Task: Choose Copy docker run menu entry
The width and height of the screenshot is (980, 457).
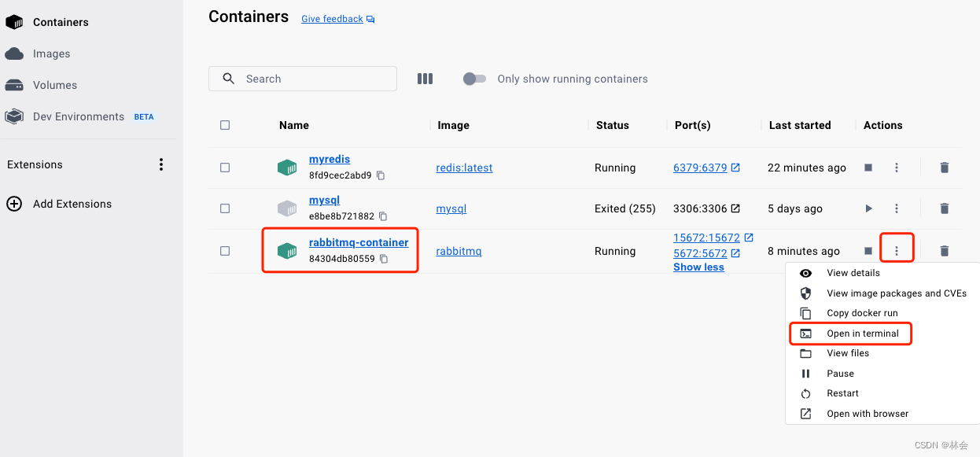Action: (x=882, y=313)
